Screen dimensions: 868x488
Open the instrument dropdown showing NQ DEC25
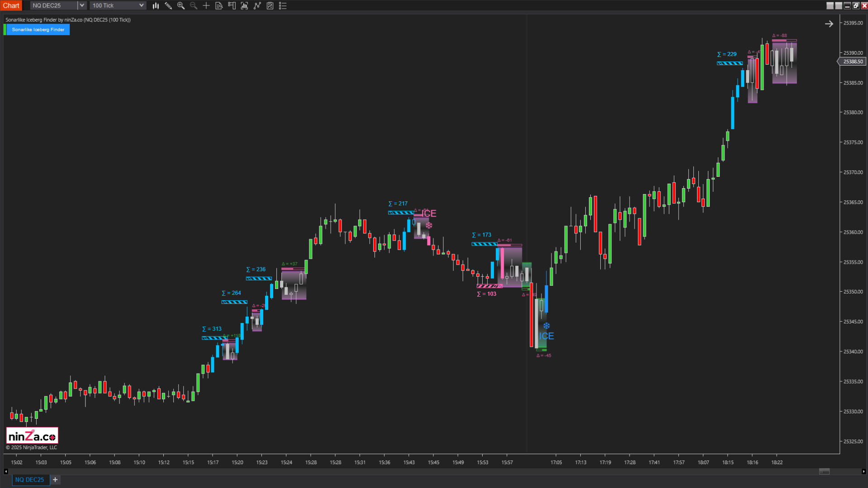pyautogui.click(x=81, y=5)
